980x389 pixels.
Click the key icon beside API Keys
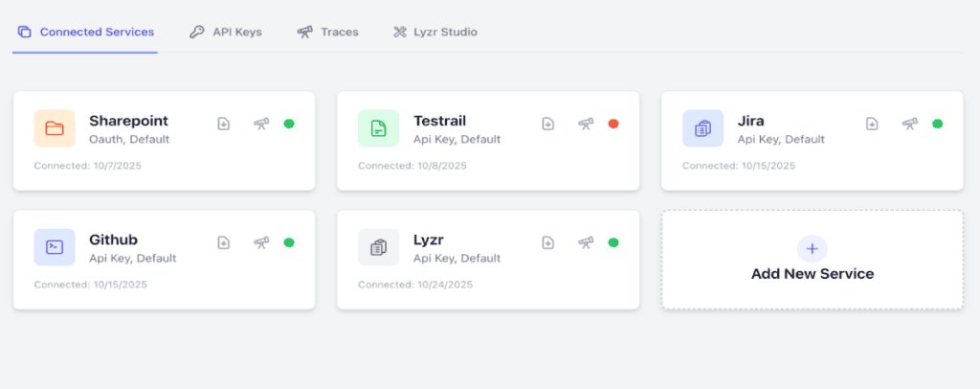197,32
